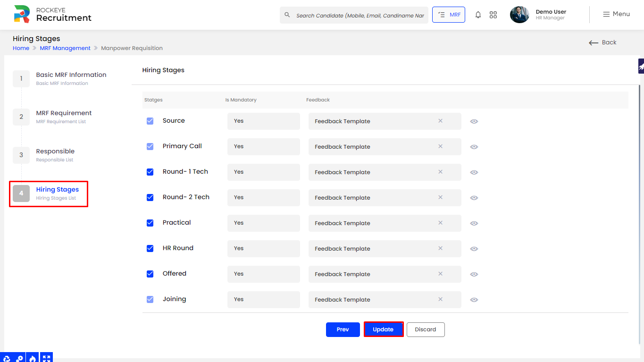
Task: Toggle the Source stage checkbox
Action: (150, 121)
